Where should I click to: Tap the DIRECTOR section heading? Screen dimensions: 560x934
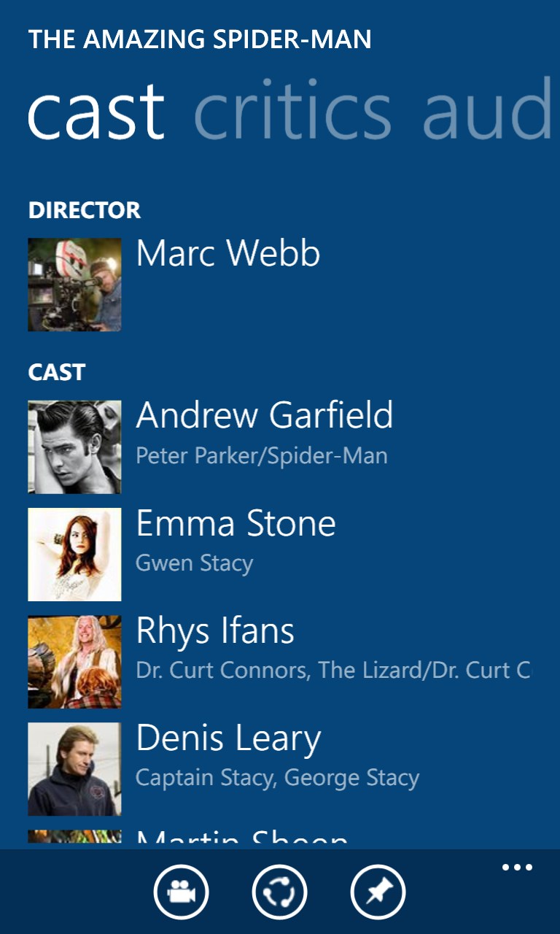click(84, 210)
